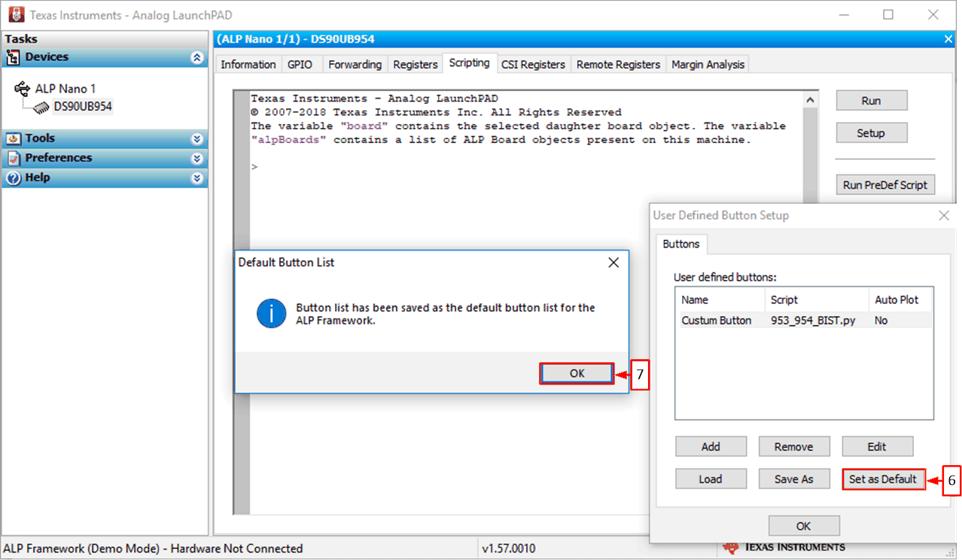Viewport: 962px width, 560px height.
Task: Expand the Tools section chevron
Action: click(x=197, y=139)
